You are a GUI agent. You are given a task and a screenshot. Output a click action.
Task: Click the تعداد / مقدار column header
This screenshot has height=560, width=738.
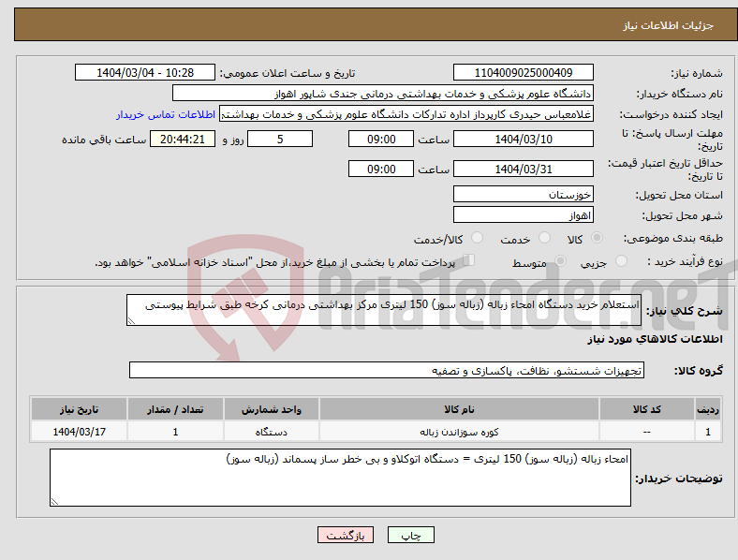click(175, 409)
